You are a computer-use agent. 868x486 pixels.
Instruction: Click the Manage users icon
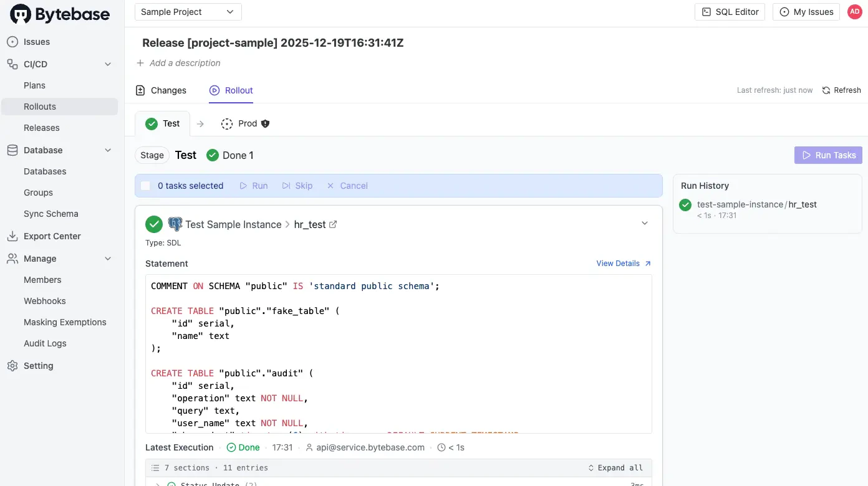[12, 259]
